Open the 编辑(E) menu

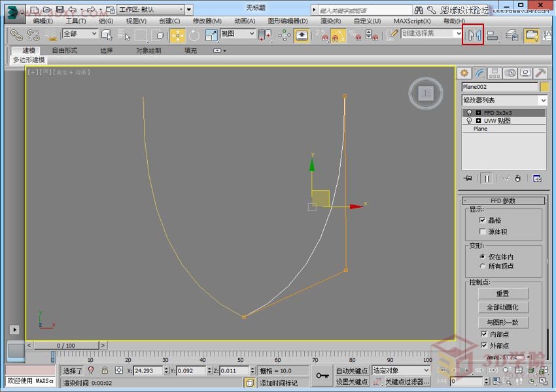tap(43, 22)
